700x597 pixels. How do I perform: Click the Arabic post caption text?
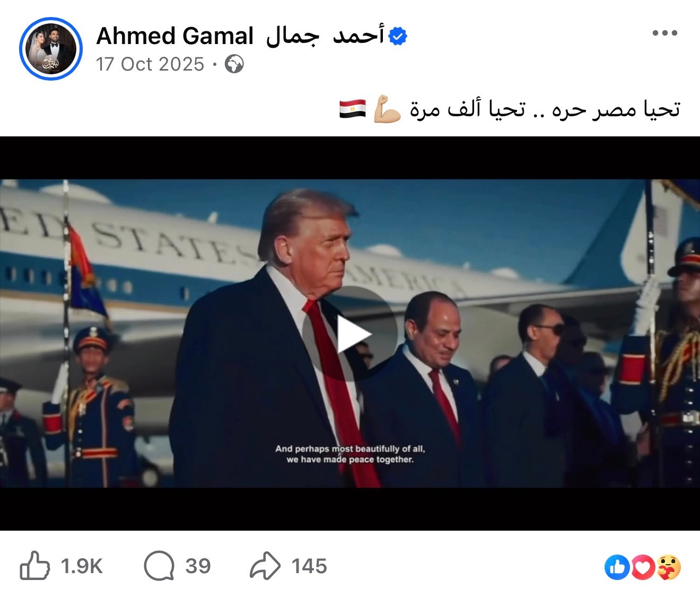click(x=545, y=109)
